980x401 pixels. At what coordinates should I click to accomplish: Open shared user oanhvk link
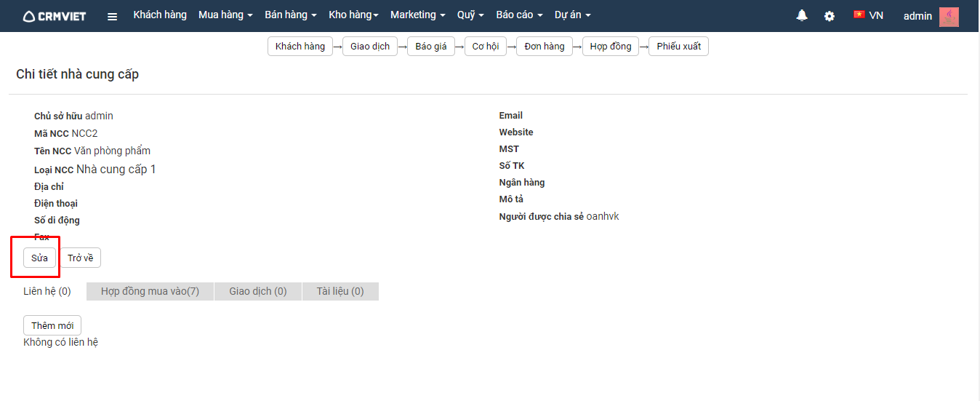point(603,216)
